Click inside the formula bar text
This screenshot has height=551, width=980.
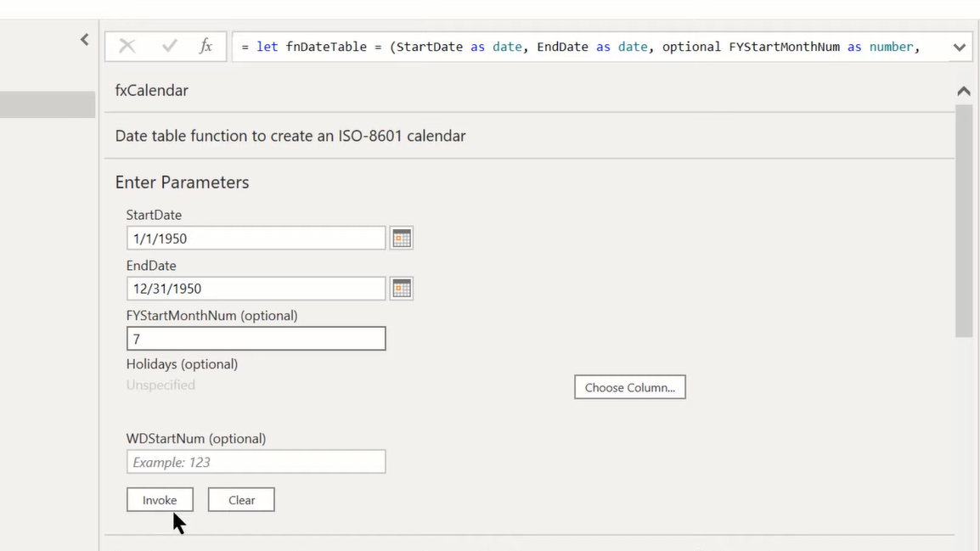point(581,47)
